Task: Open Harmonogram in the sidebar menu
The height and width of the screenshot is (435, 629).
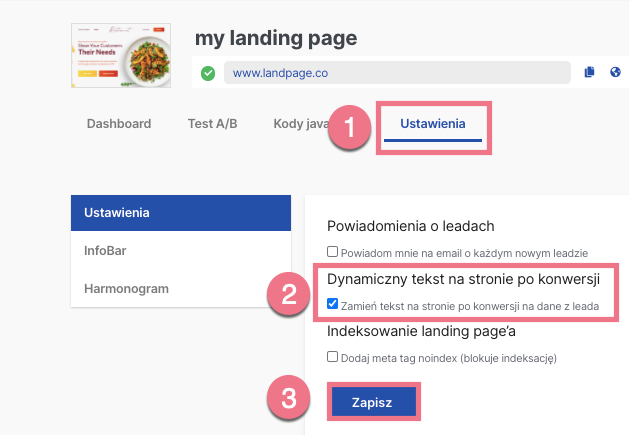Action: click(x=181, y=289)
